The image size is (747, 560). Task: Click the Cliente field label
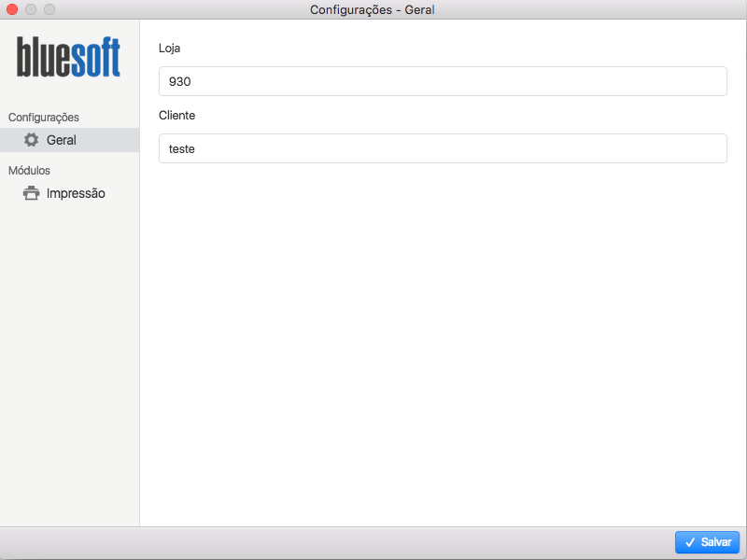click(176, 115)
